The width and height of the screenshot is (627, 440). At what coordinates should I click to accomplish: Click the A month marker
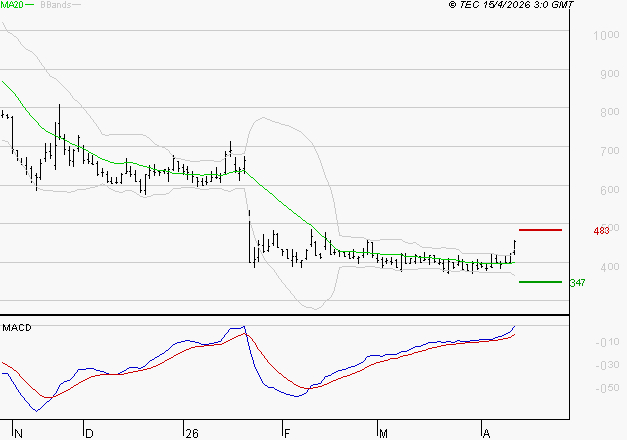click(x=486, y=433)
